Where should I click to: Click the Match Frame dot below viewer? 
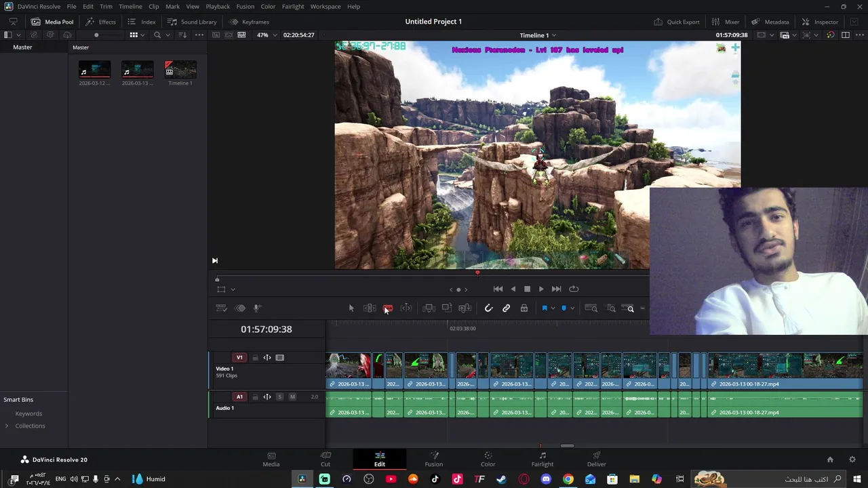(458, 289)
